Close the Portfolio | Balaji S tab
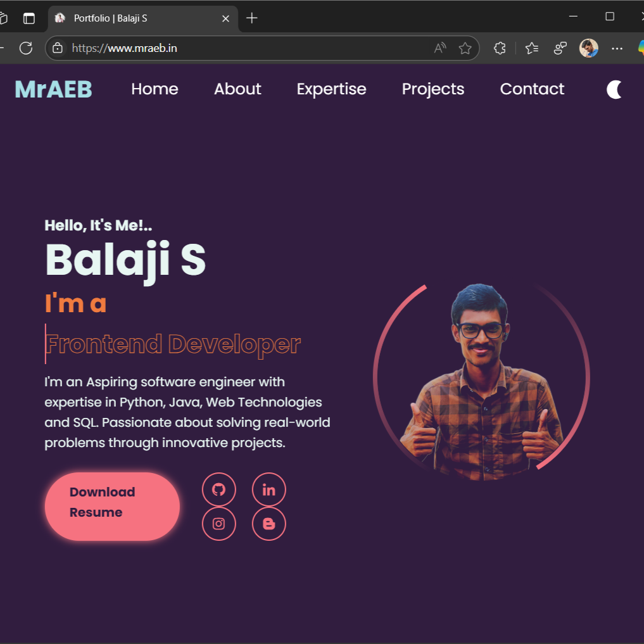 (x=225, y=18)
